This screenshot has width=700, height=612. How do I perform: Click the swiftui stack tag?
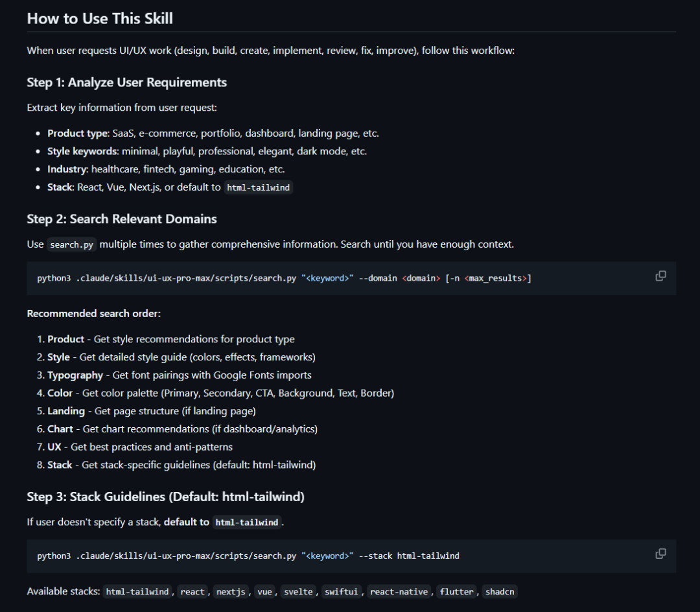(x=341, y=591)
